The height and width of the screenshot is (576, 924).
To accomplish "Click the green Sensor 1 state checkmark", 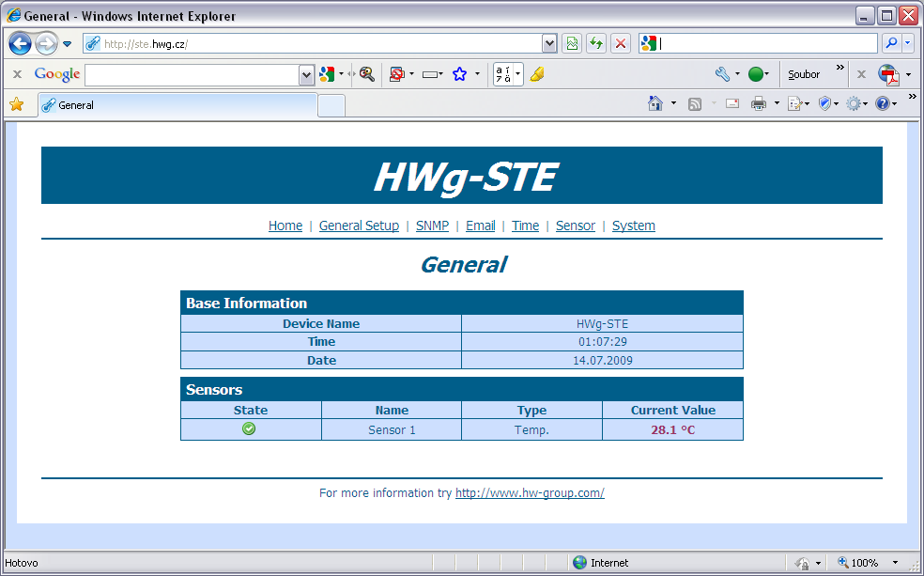I will [x=249, y=428].
